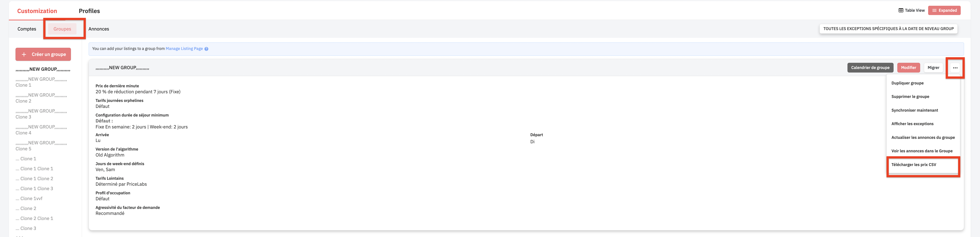This screenshot has width=980, height=237.
Task: Click Créer un groupe button
Action: pyautogui.click(x=43, y=54)
